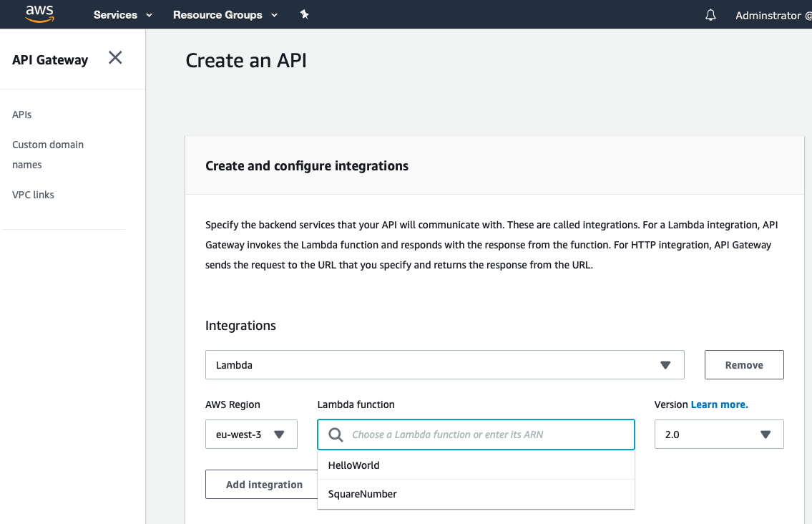Open the Resource Groups menu
The image size is (812, 524).
[x=225, y=15]
